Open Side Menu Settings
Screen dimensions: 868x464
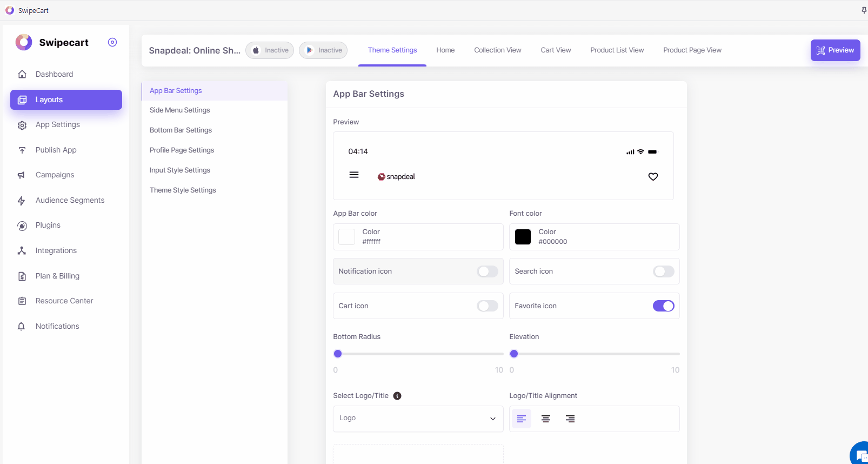coord(180,110)
